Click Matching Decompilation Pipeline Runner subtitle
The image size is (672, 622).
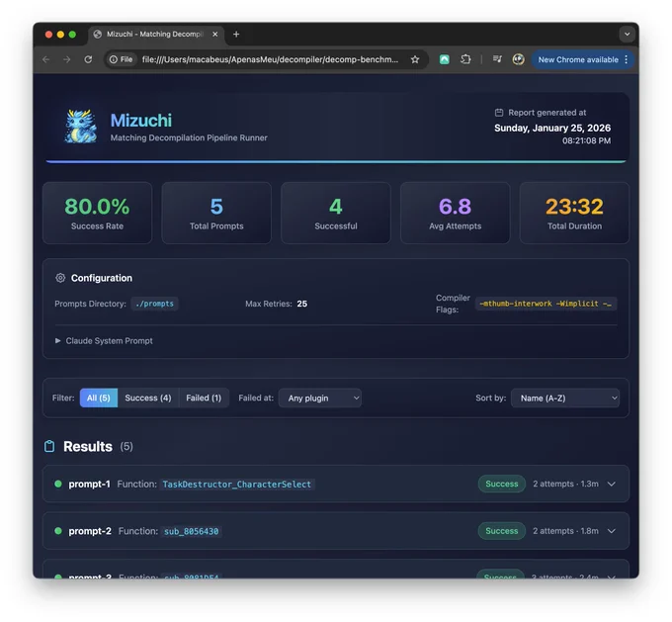189,137
